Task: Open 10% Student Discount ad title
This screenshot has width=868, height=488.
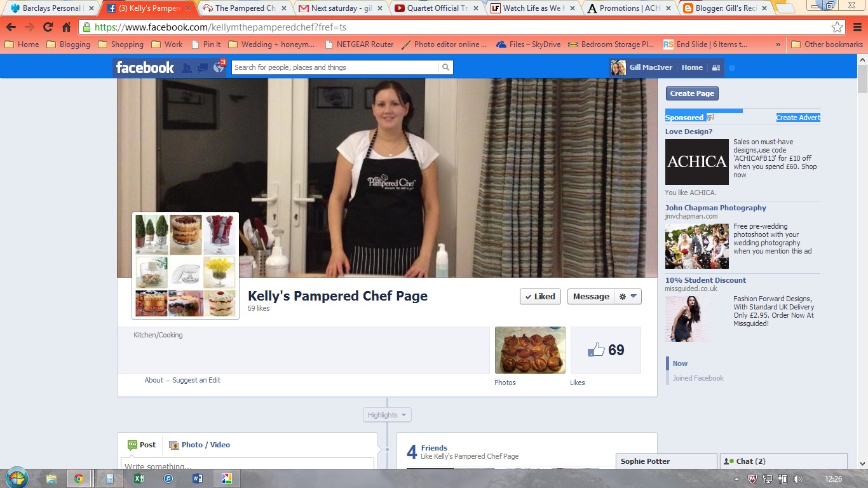Action: coord(705,280)
